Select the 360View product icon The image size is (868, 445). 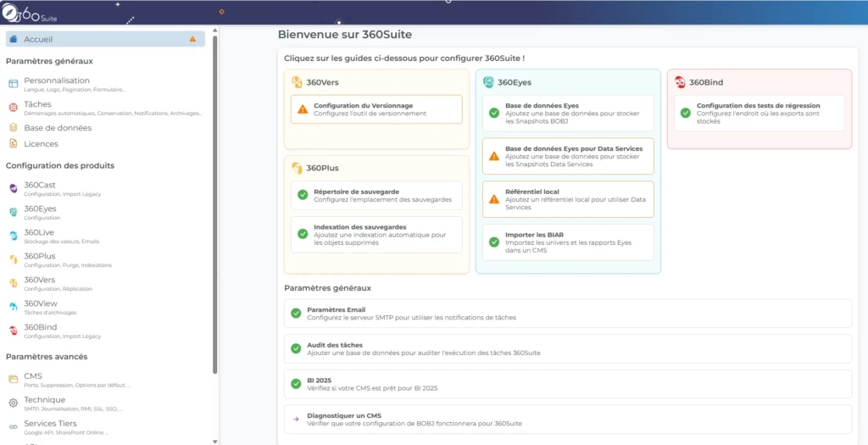point(13,307)
